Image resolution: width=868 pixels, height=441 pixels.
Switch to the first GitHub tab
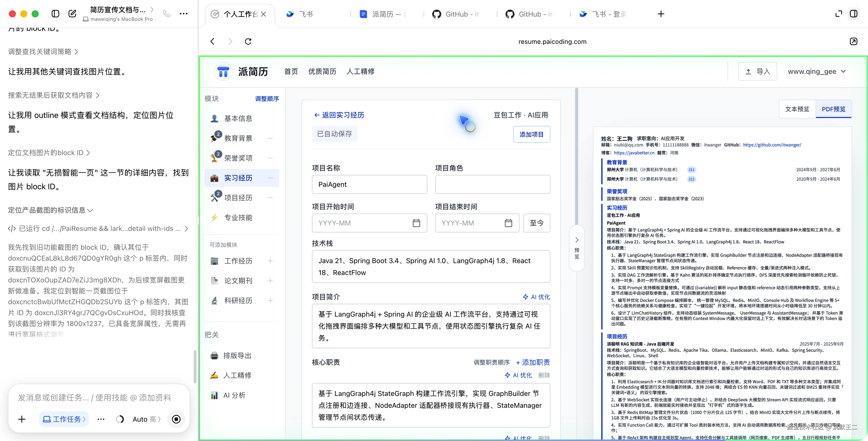tap(456, 14)
